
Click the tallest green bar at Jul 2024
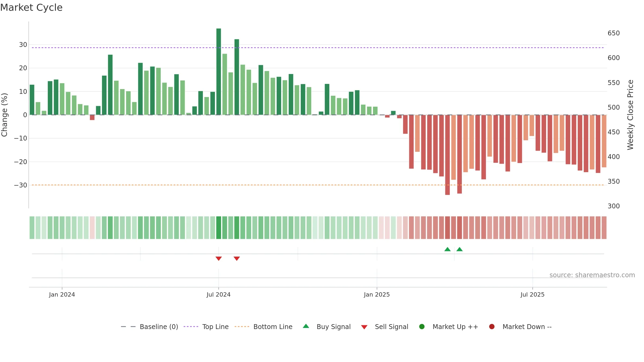pyautogui.click(x=219, y=72)
